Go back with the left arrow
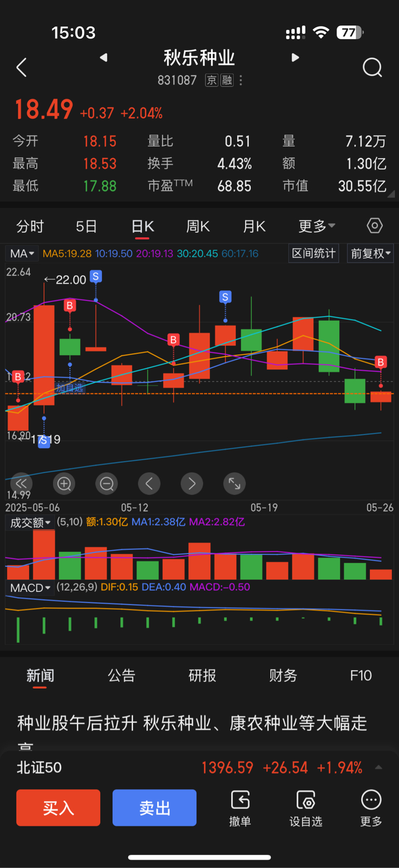This screenshot has height=868, width=399. [21, 68]
